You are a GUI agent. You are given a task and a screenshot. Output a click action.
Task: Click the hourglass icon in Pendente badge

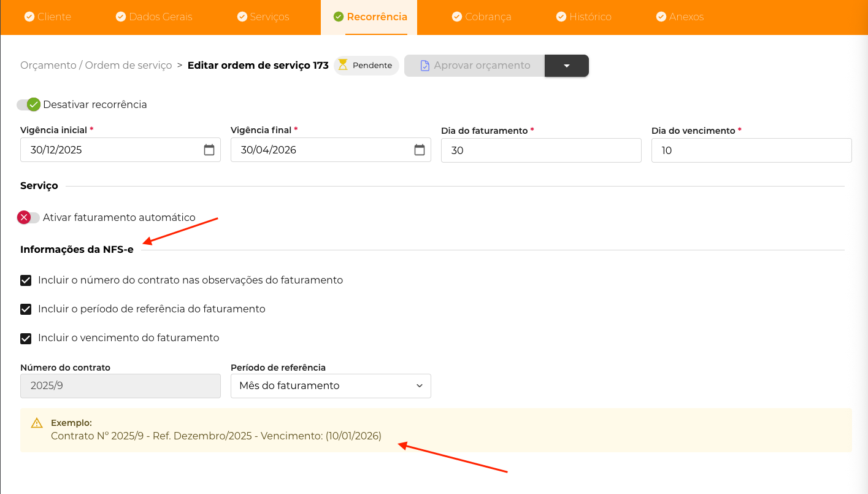343,65
